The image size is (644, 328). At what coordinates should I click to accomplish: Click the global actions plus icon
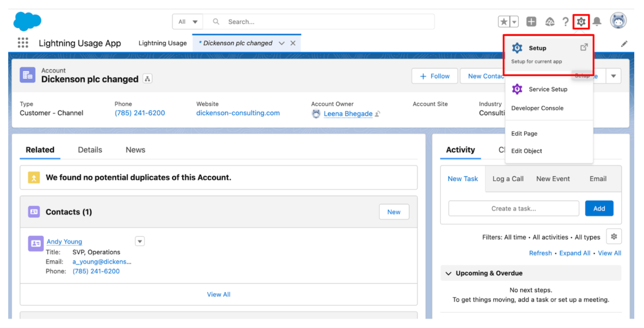tap(531, 21)
